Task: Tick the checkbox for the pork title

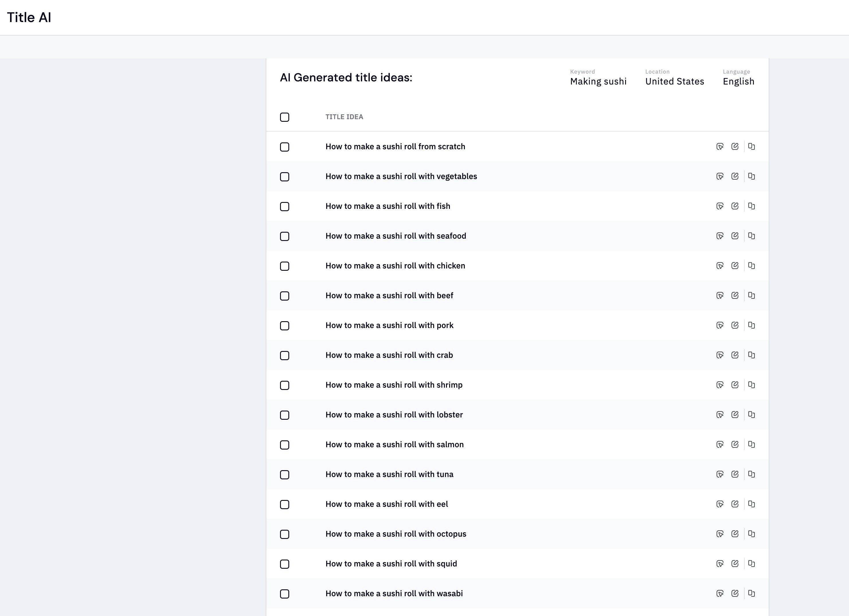Action: click(285, 326)
